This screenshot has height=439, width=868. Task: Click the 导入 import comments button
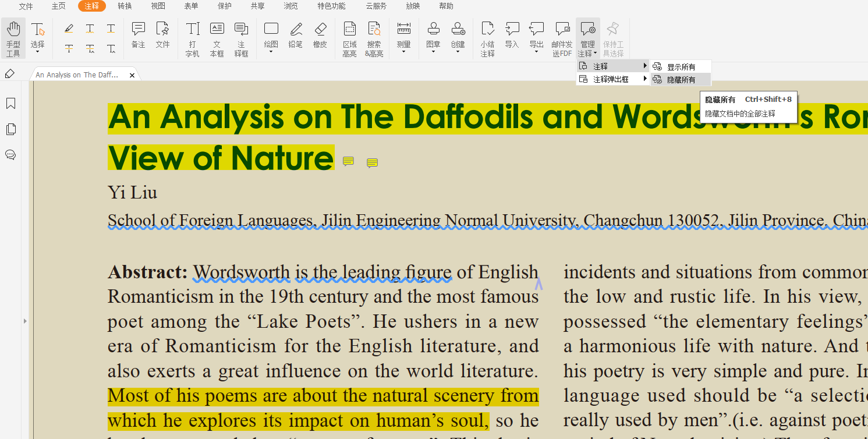tap(512, 35)
